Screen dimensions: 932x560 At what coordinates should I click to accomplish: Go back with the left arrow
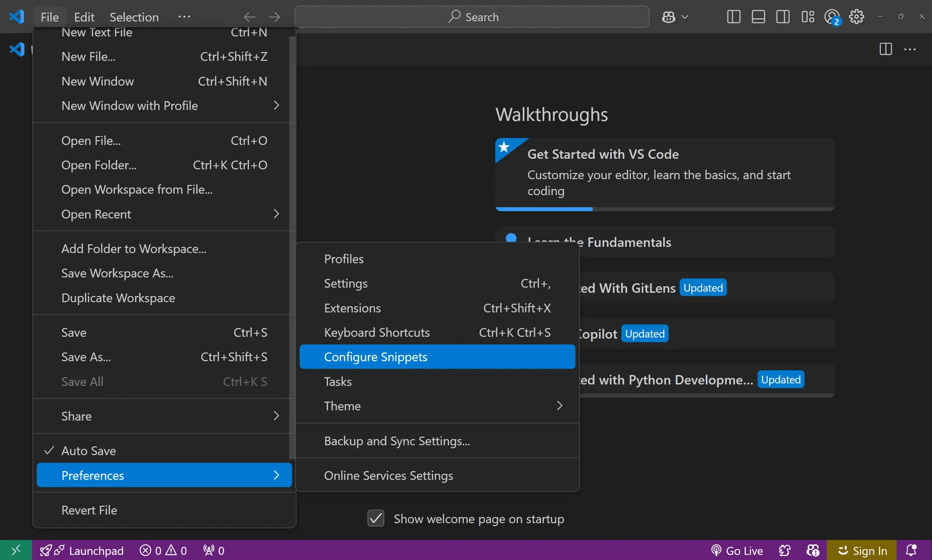[x=249, y=17]
